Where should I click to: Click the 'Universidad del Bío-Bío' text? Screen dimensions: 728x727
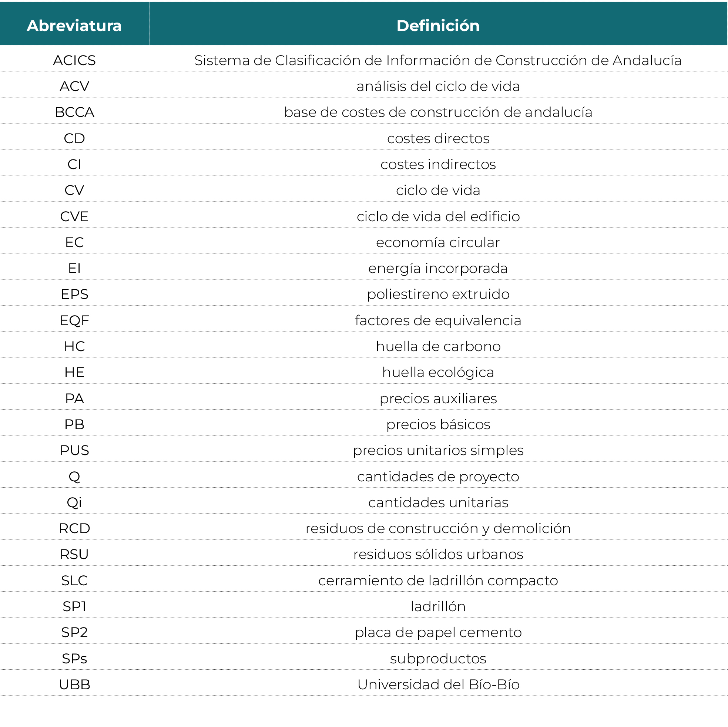pyautogui.click(x=438, y=684)
